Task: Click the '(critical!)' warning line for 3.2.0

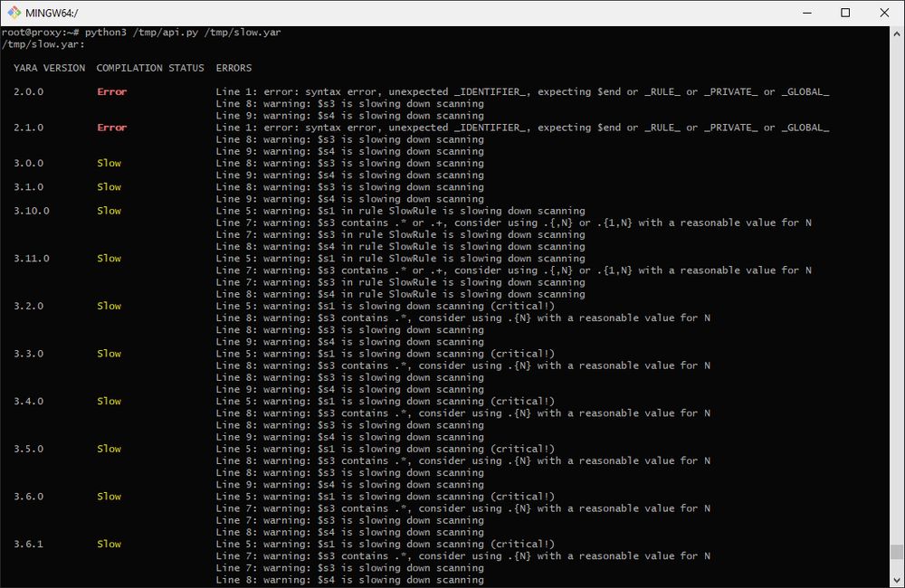Action: (385, 306)
